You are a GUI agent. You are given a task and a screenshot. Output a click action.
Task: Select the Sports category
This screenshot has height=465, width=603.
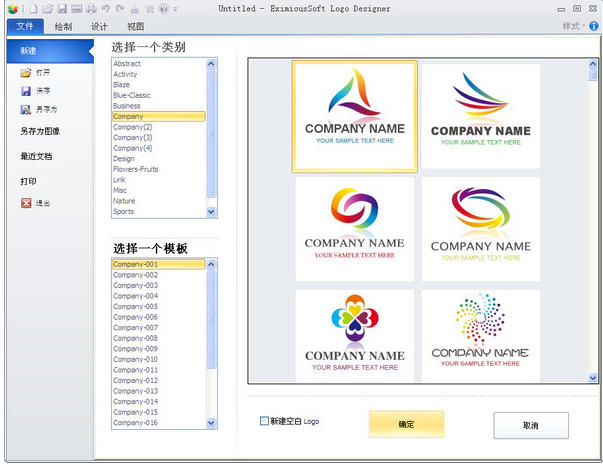tap(159, 212)
